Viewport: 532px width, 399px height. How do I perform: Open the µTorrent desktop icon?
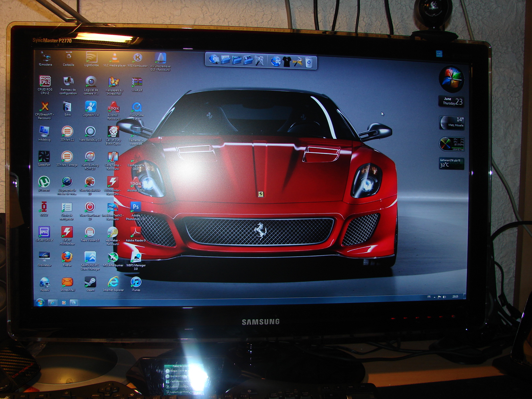pos(44,182)
